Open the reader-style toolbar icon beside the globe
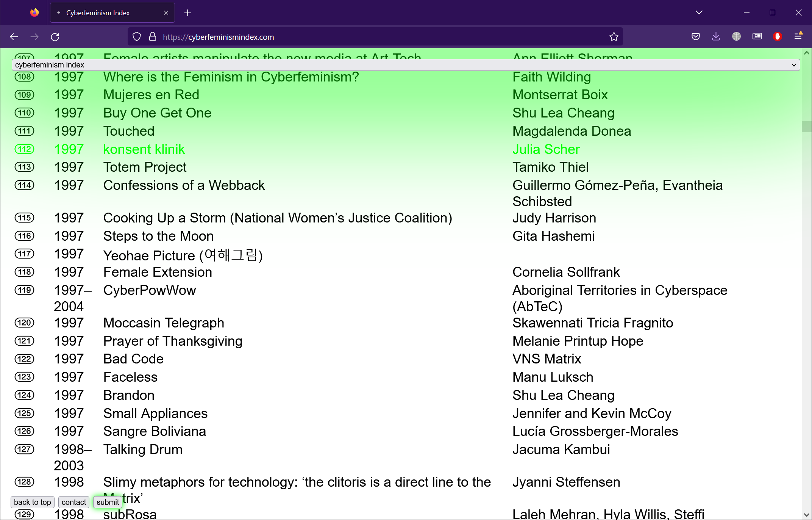This screenshot has height=520, width=812. pos(757,36)
